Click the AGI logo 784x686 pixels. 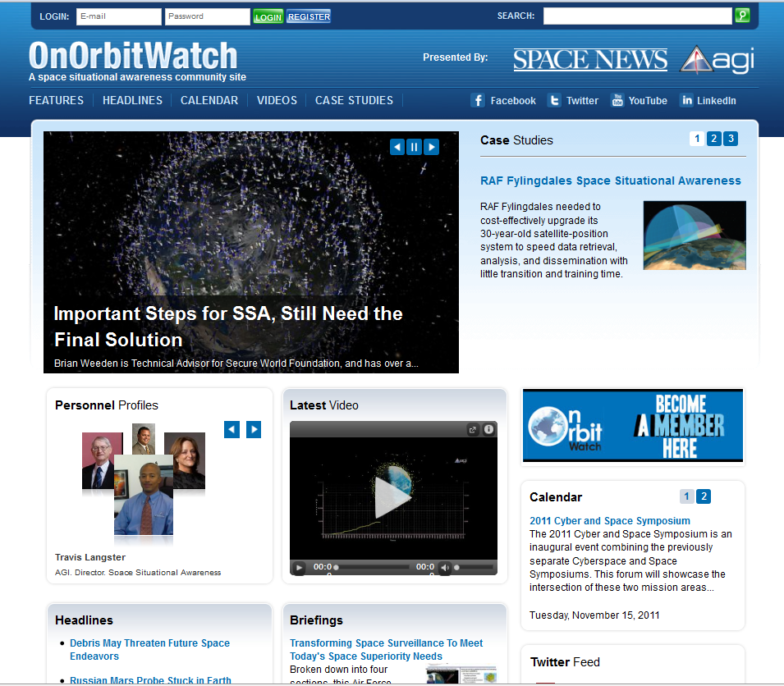click(717, 59)
